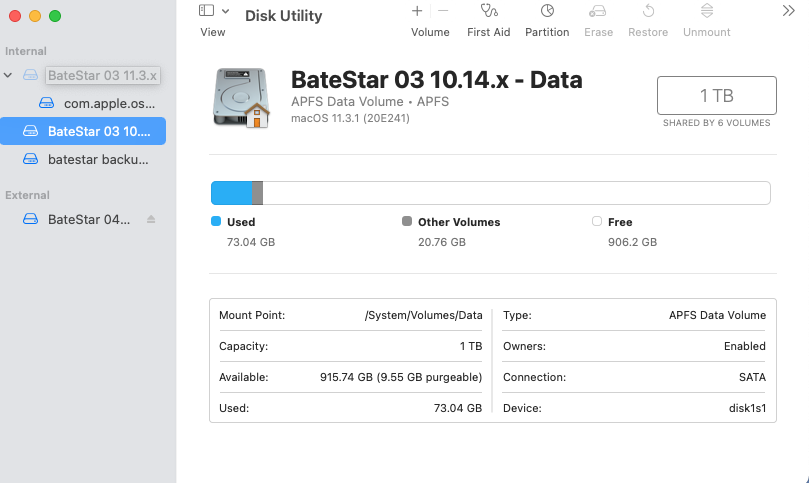Click the Unmount eject icon
This screenshot has width=809, height=483.
coord(707,10)
